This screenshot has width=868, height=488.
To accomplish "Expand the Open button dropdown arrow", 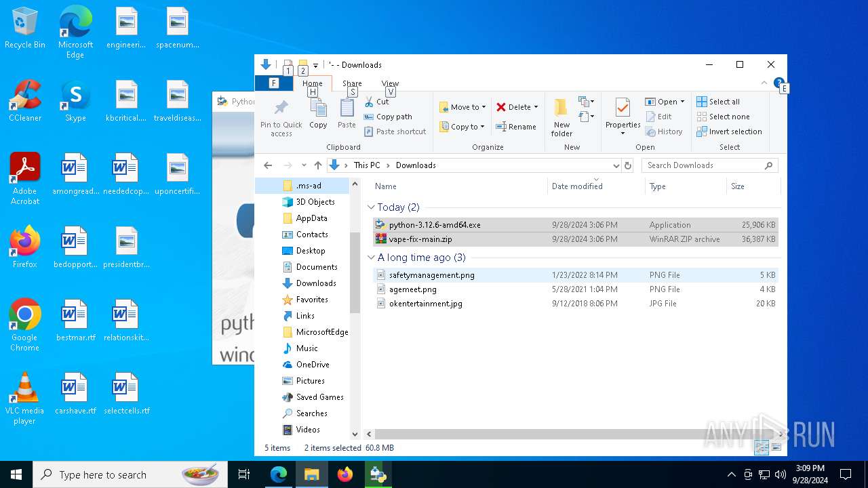I will pos(682,102).
